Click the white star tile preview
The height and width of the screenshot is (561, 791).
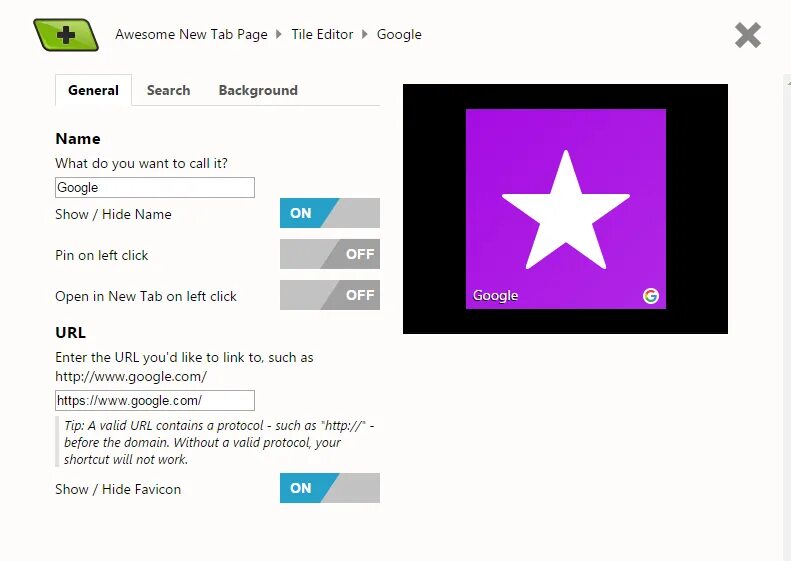pos(566,209)
